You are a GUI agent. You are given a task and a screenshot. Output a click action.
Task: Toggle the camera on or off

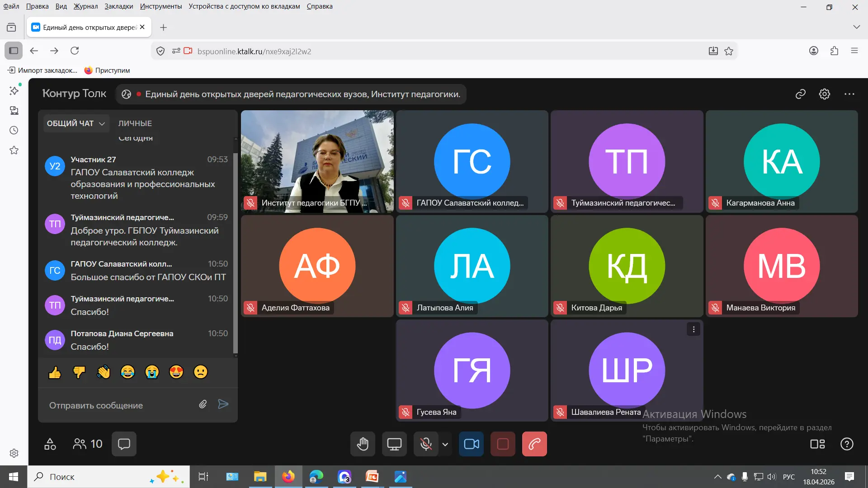[472, 444]
